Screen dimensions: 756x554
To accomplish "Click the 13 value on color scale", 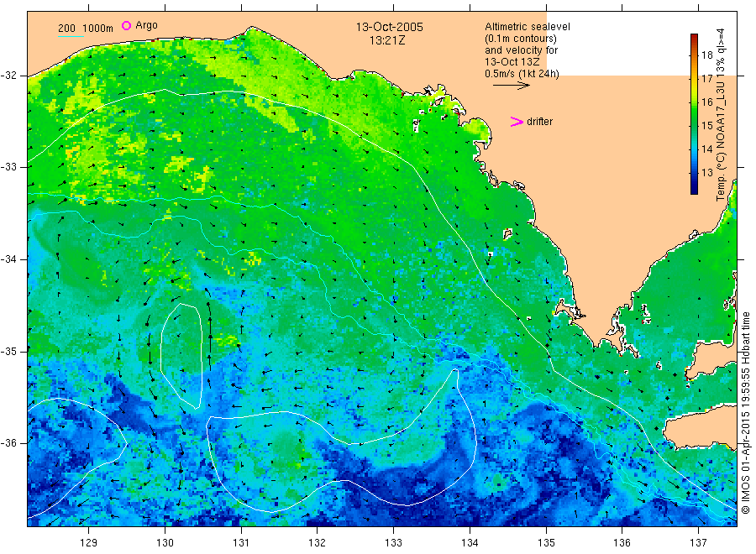I will [x=706, y=172].
